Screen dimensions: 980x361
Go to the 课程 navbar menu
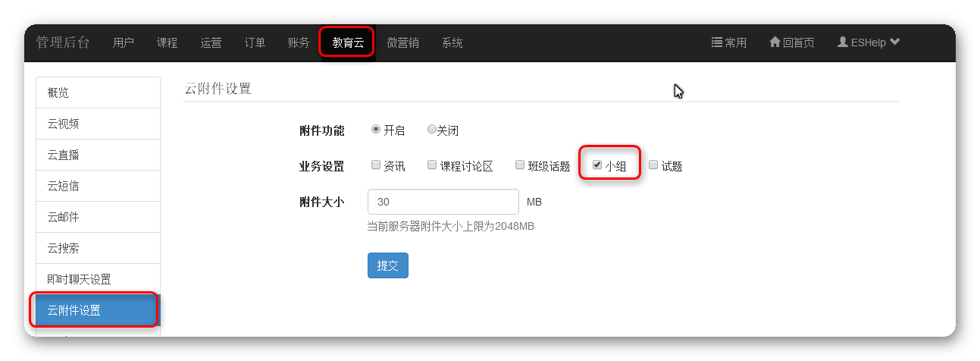tap(168, 43)
